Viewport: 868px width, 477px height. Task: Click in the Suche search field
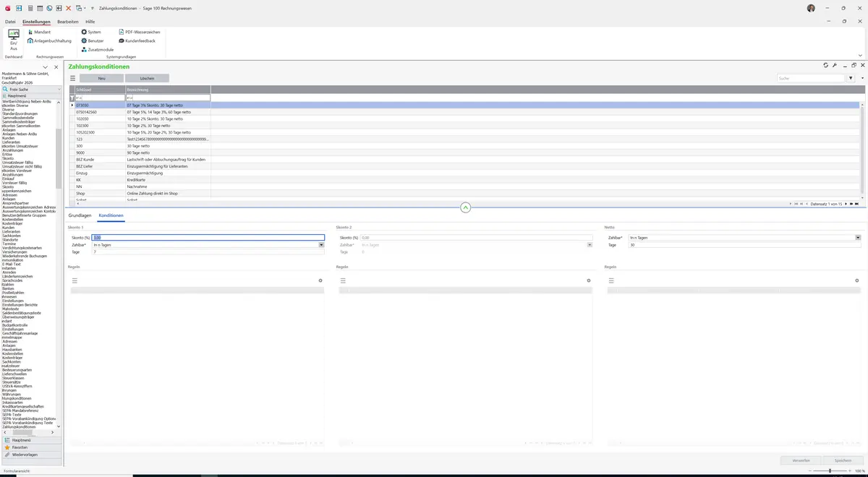810,78
